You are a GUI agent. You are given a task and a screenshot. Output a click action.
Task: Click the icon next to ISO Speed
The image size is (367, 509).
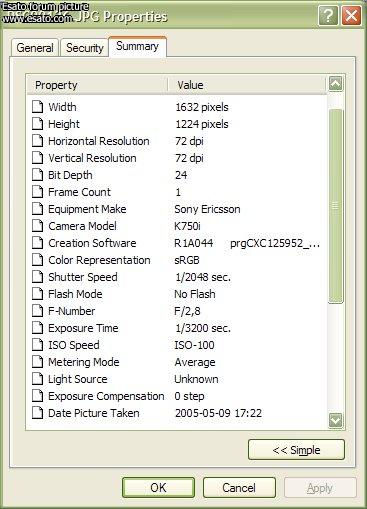pyautogui.click(x=37, y=345)
